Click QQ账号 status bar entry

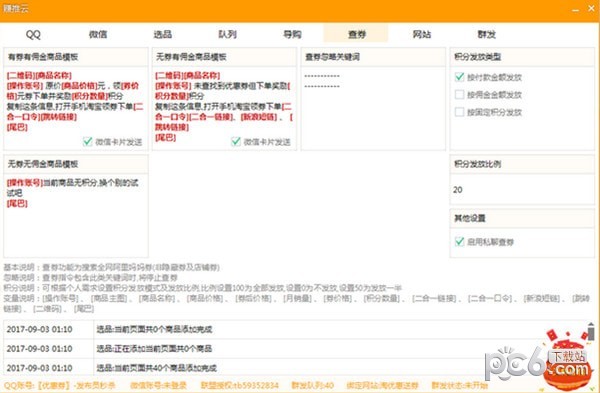[x=60, y=385]
